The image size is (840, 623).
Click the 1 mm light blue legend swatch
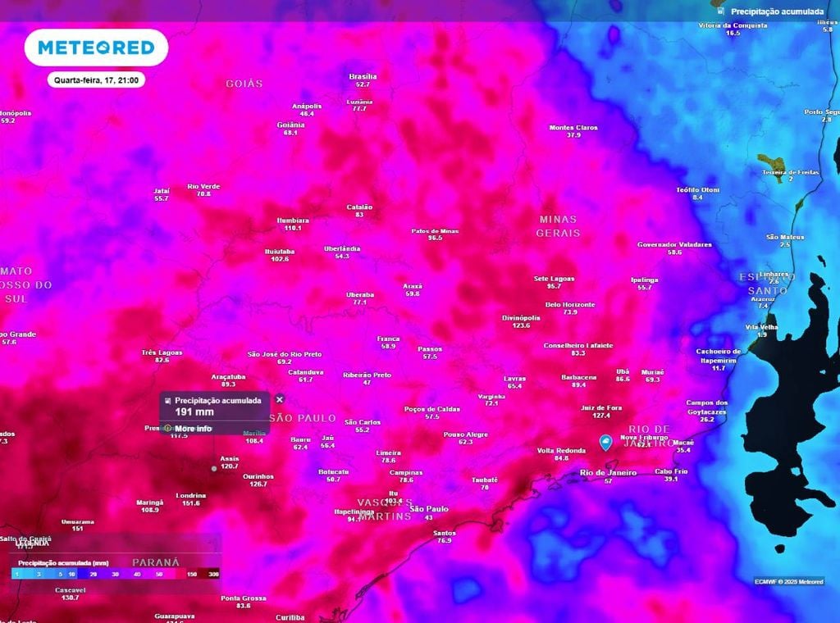click(17, 575)
